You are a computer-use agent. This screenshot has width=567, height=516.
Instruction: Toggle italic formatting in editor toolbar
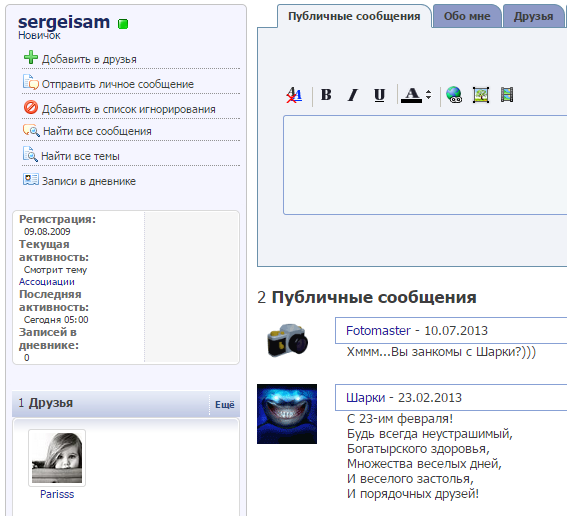coord(353,95)
